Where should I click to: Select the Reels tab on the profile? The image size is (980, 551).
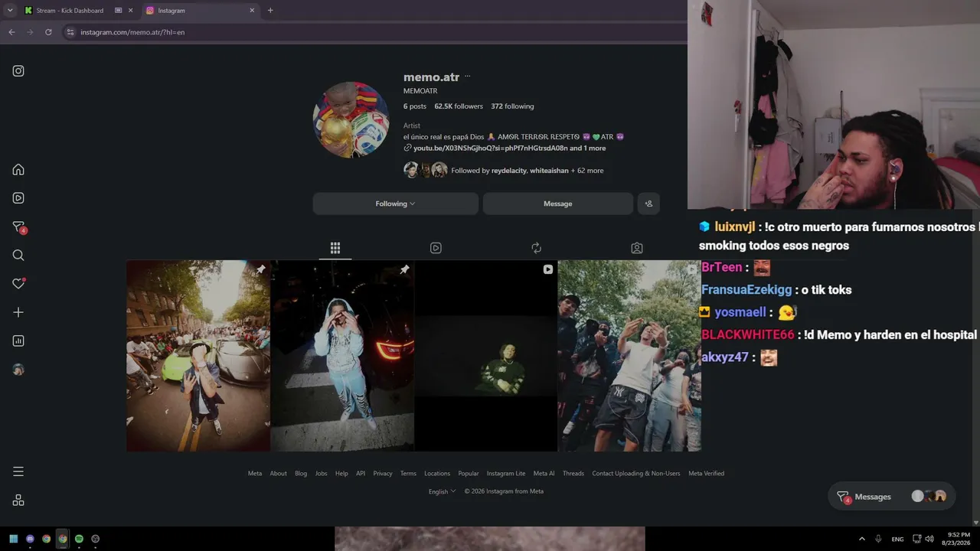436,248
